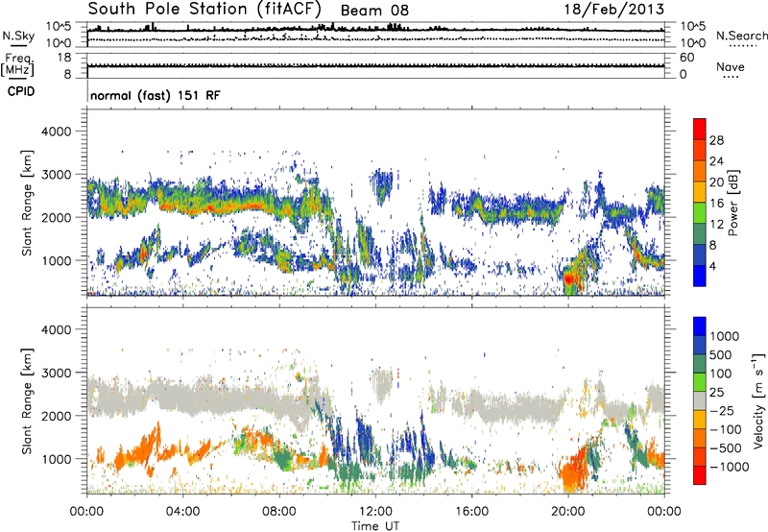
Task: Click power colorbar value '16'
Action: (716, 204)
